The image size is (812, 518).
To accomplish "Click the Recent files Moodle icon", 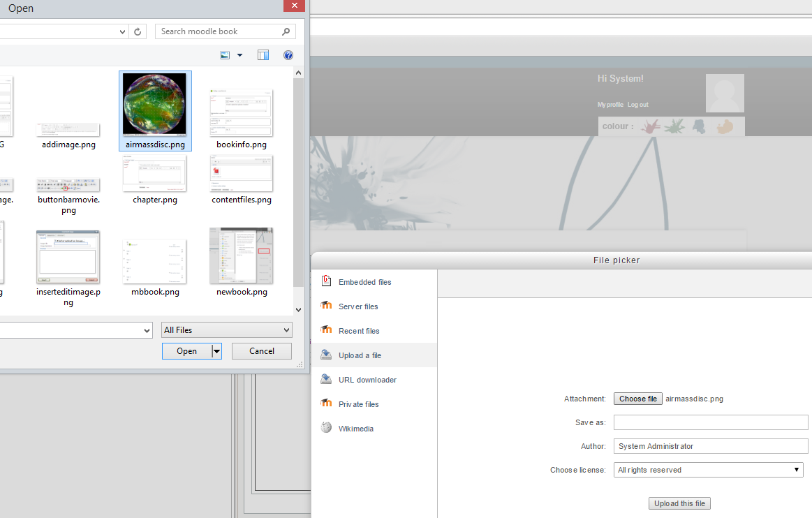I will 326,330.
